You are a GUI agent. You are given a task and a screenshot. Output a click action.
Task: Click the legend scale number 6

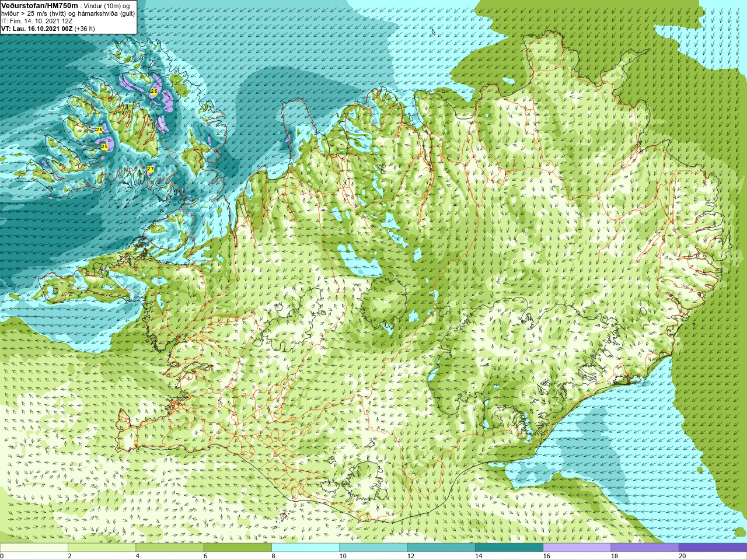coord(205,556)
